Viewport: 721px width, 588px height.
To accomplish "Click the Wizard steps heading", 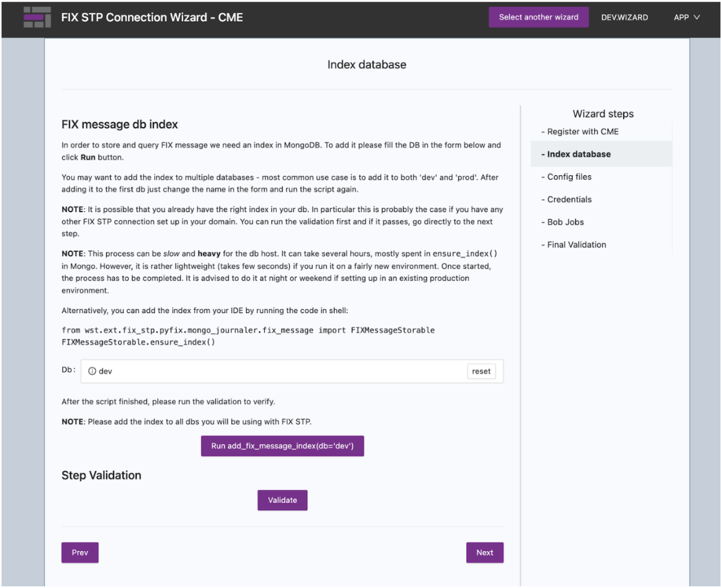I will coord(603,114).
